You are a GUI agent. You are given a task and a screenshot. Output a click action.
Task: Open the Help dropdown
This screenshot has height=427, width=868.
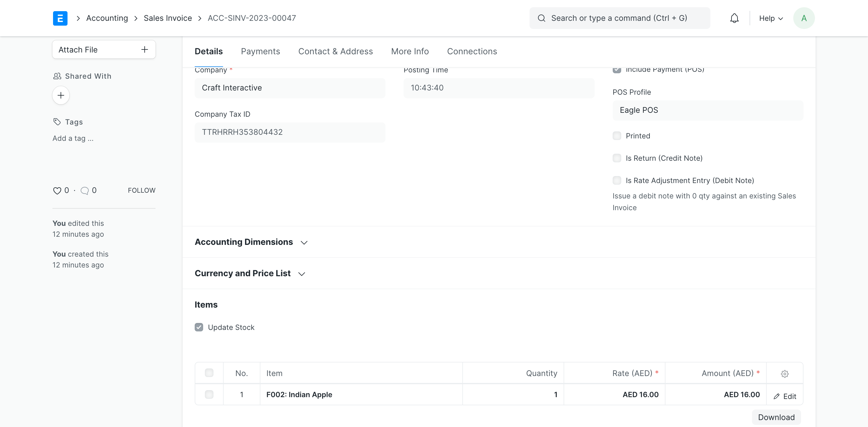click(771, 18)
